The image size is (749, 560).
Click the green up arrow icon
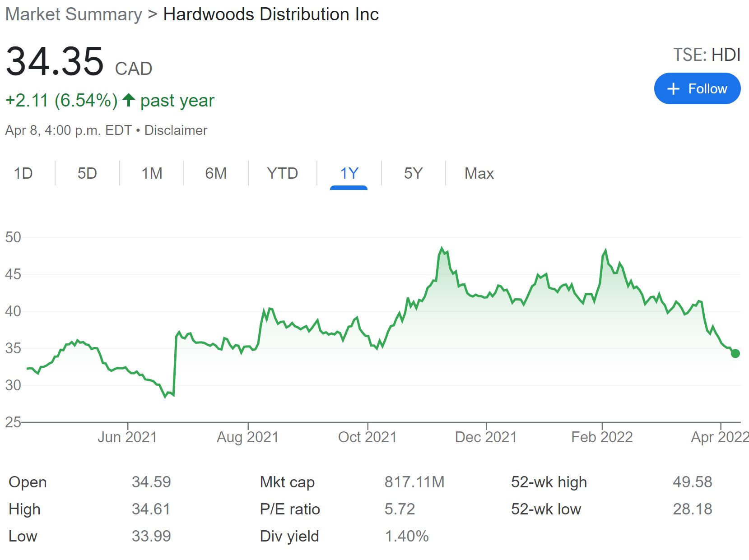pyautogui.click(x=129, y=100)
